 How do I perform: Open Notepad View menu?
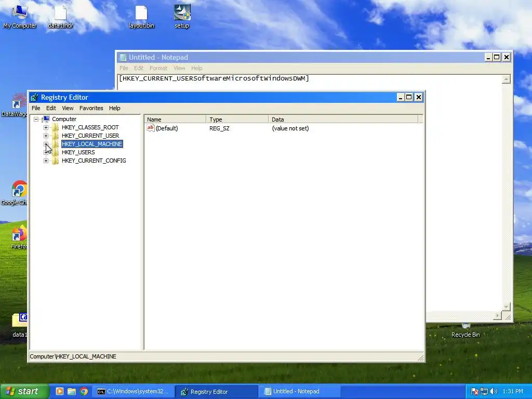pyautogui.click(x=179, y=68)
